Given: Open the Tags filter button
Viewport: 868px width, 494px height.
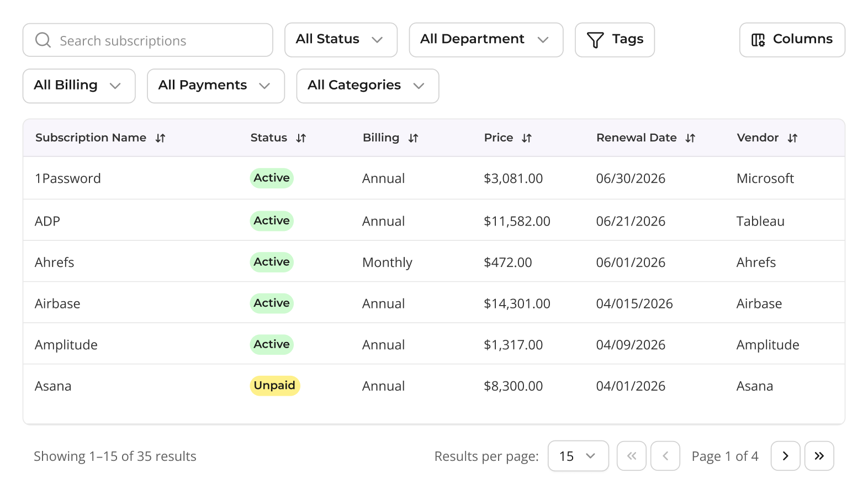Looking at the screenshot, I should [615, 40].
